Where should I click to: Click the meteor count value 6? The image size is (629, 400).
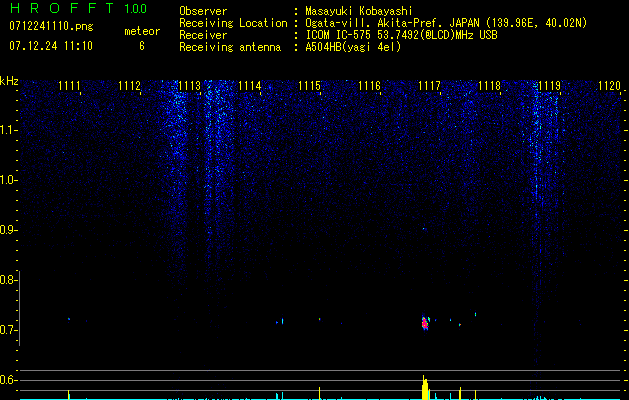tap(142, 46)
